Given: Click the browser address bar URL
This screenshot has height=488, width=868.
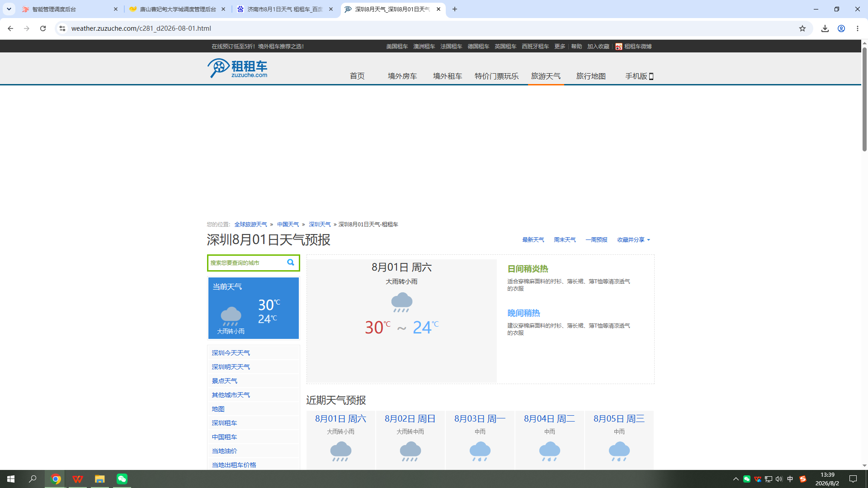Looking at the screenshot, I should (x=141, y=28).
